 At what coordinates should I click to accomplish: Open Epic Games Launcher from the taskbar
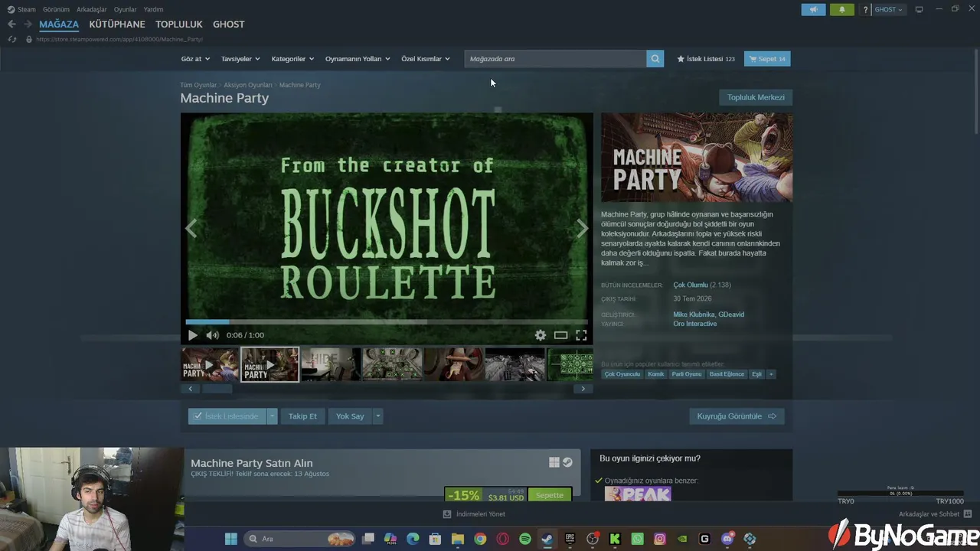pos(570,539)
